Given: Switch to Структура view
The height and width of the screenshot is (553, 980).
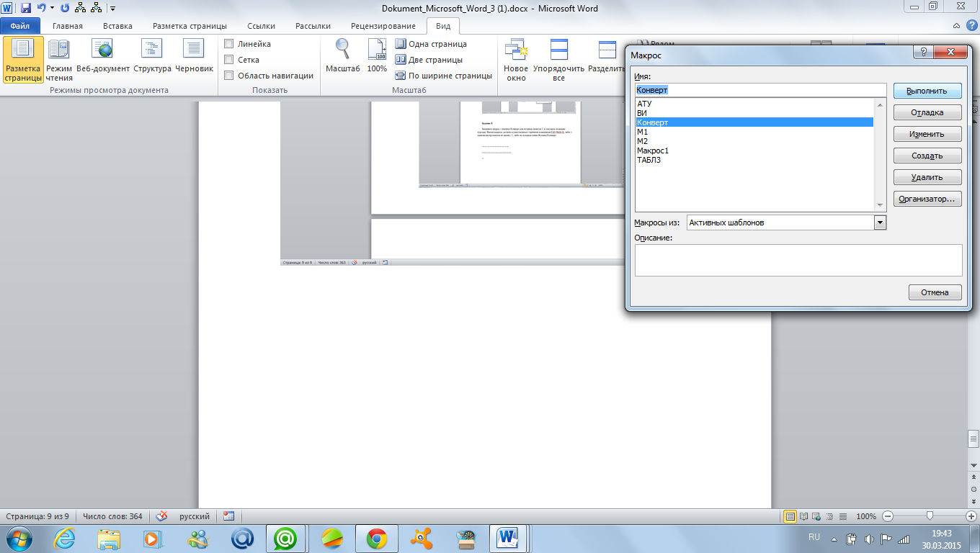Looking at the screenshot, I should [152, 56].
